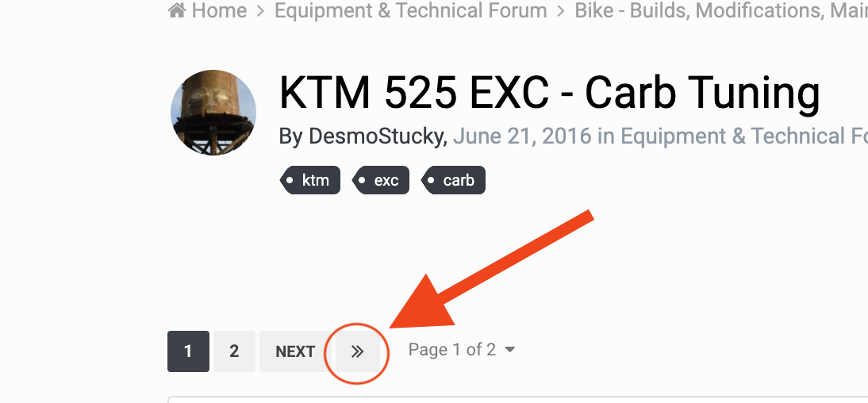Open the Home breadcrumb link

208,10
